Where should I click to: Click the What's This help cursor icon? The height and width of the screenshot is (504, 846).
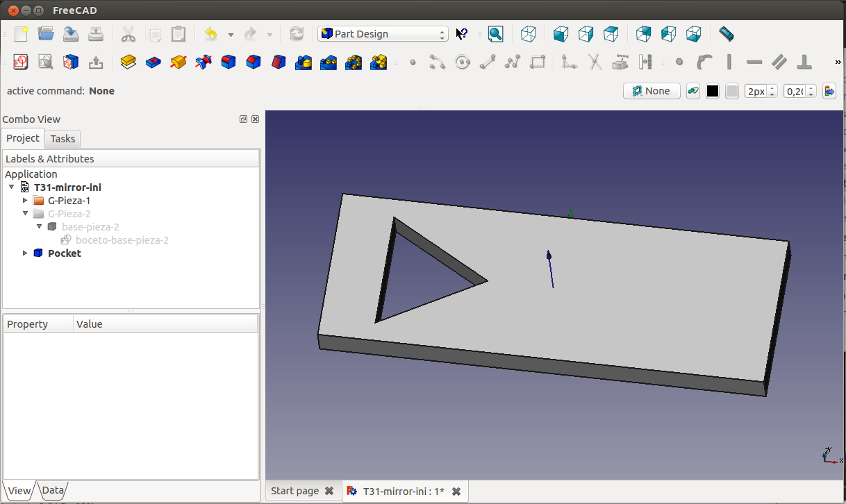tap(462, 34)
